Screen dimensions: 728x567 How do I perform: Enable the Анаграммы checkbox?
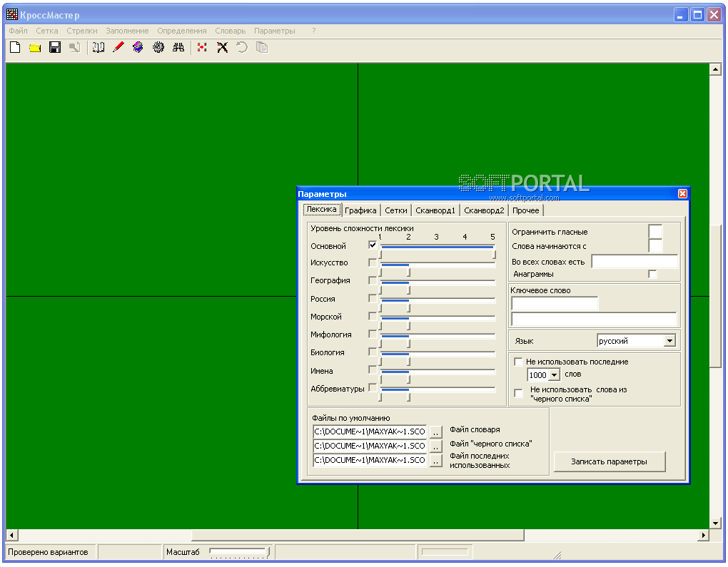point(652,274)
